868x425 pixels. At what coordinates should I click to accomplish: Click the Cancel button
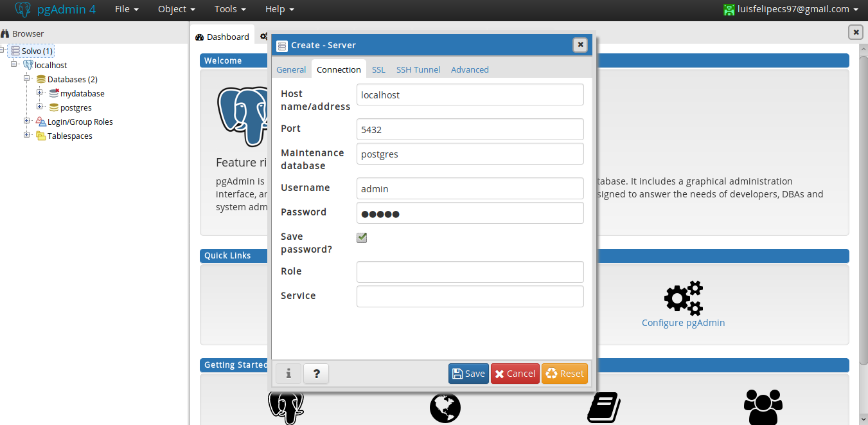[x=515, y=374]
